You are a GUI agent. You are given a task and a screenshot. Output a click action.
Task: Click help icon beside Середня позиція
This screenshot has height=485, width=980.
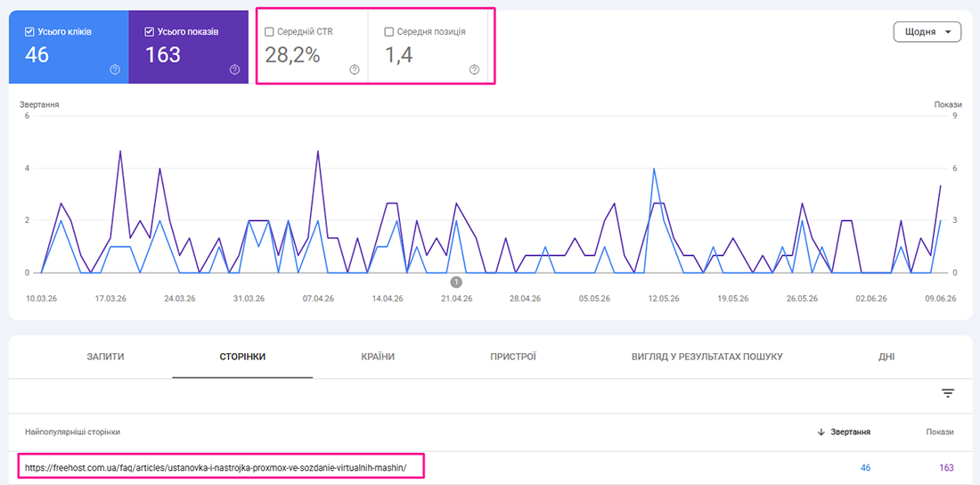pos(474,70)
